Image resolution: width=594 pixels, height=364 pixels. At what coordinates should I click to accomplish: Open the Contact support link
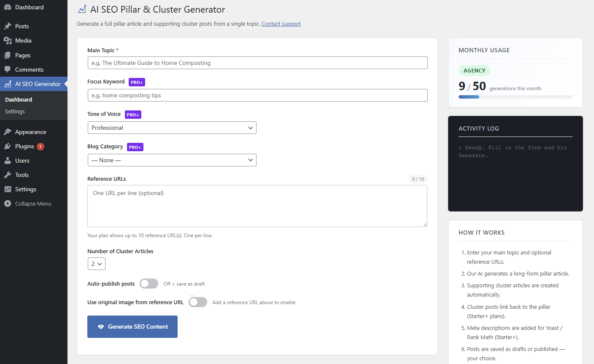click(281, 24)
